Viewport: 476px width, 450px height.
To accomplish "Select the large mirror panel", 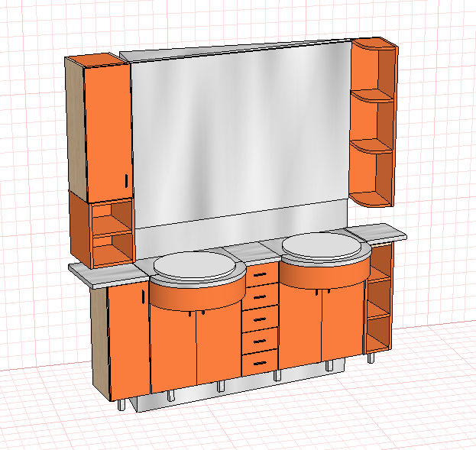I will pos(240,134).
